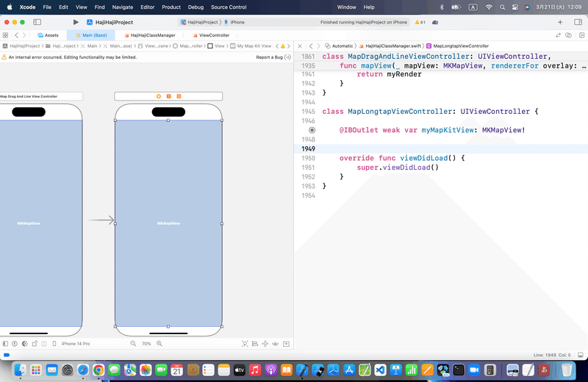Image resolution: width=588 pixels, height=382 pixels.
Task: Place the cursor on code line 1949
Action: [x=440, y=149]
